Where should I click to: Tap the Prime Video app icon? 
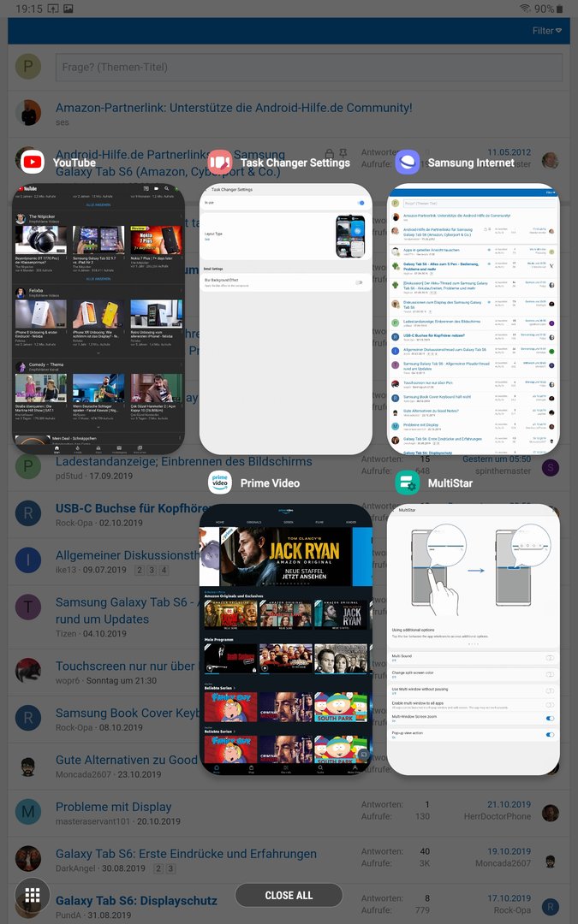pyautogui.click(x=220, y=483)
